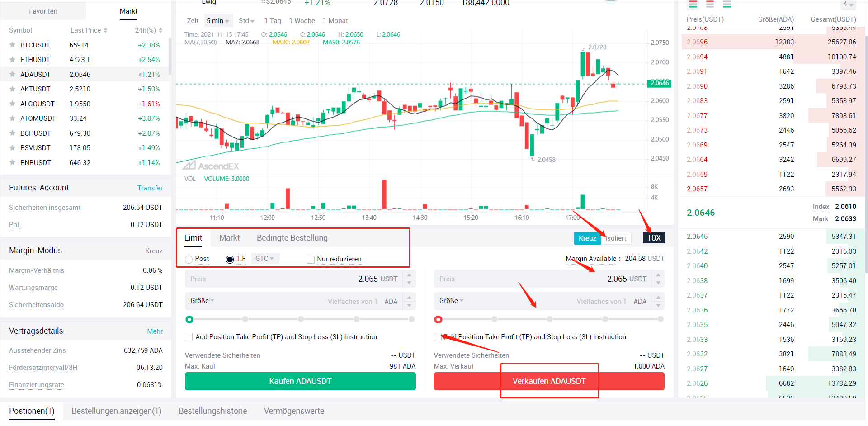Add BNBUSDT to favorites star
The height and width of the screenshot is (426, 868).
pyautogui.click(x=13, y=162)
